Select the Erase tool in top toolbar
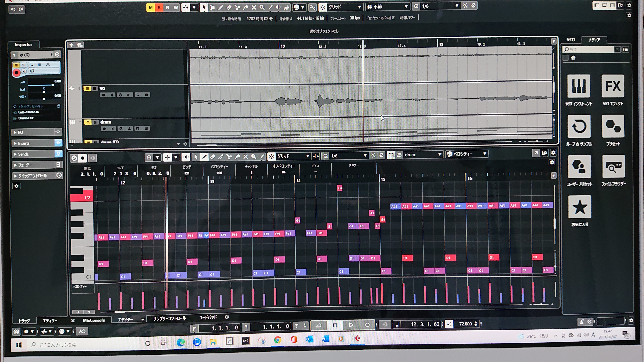The height and width of the screenshot is (362, 644). pyautogui.click(x=229, y=7)
